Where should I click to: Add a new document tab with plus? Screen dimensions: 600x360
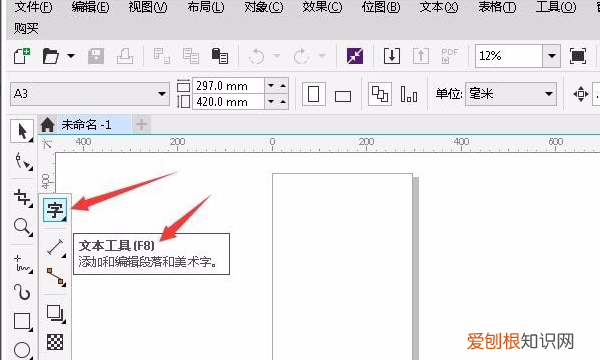142,124
